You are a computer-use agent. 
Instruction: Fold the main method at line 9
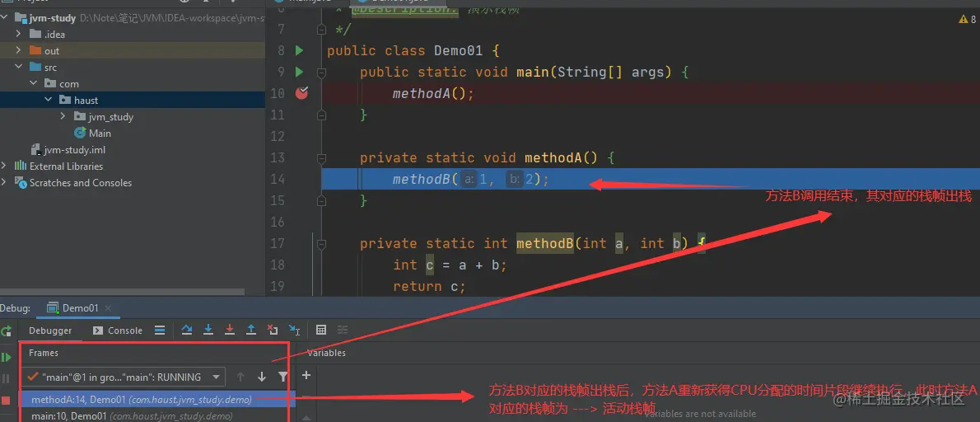321,73
